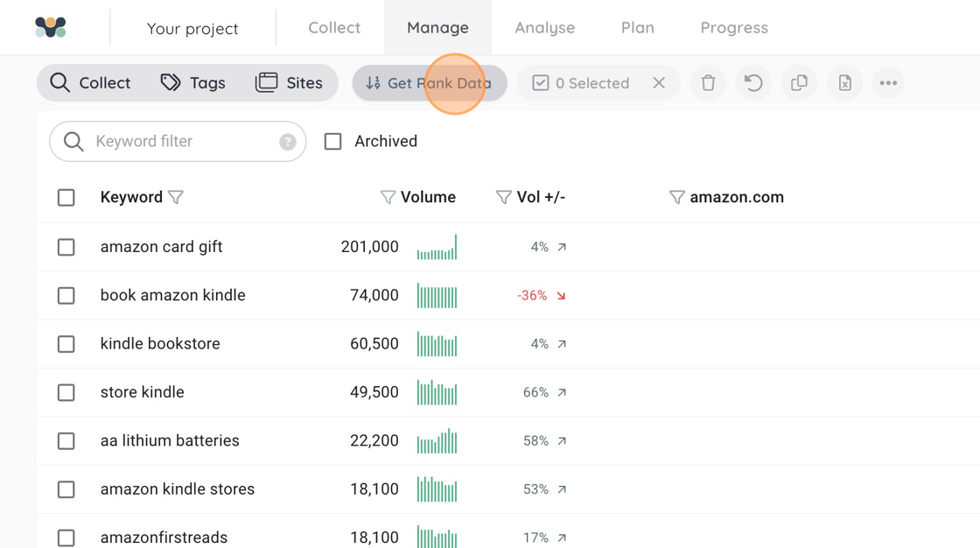The image size is (980, 548).
Task: Click the keyword kindle bookstore
Action: (160, 343)
